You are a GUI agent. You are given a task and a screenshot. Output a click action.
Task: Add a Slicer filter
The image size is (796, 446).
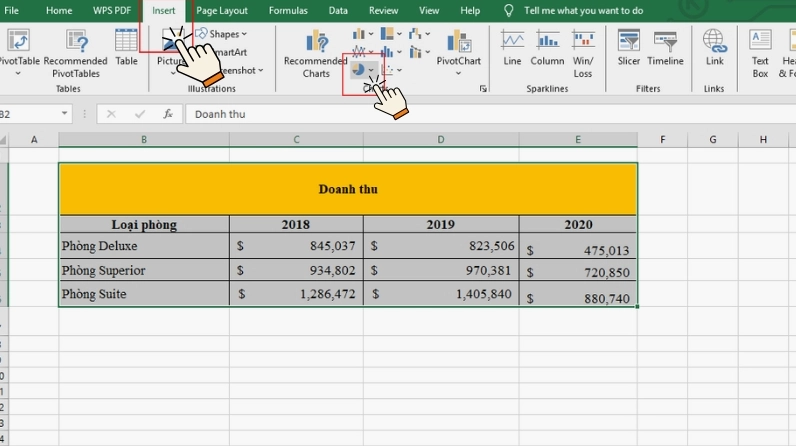(628, 48)
